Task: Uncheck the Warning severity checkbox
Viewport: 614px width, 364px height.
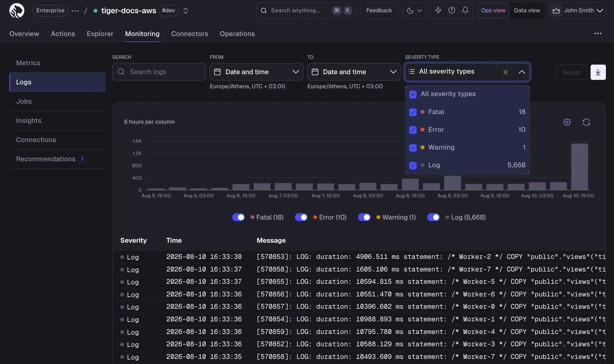Action: click(413, 147)
